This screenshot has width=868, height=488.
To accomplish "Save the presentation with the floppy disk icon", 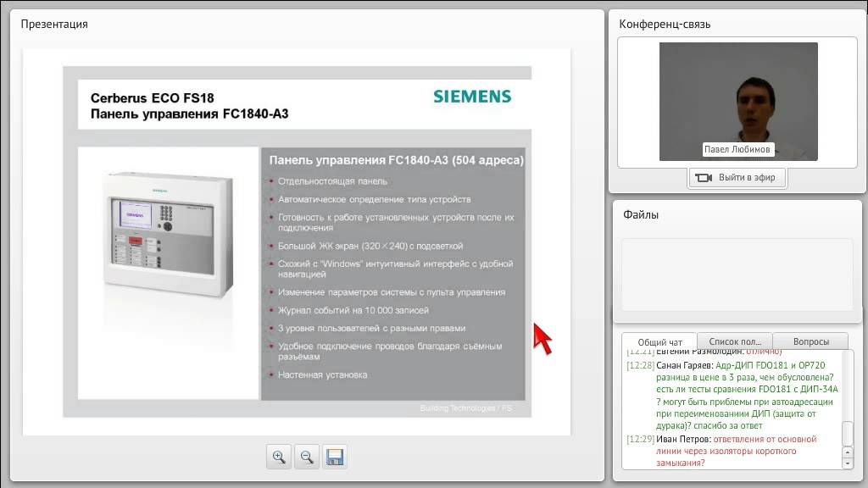I will pos(334,457).
